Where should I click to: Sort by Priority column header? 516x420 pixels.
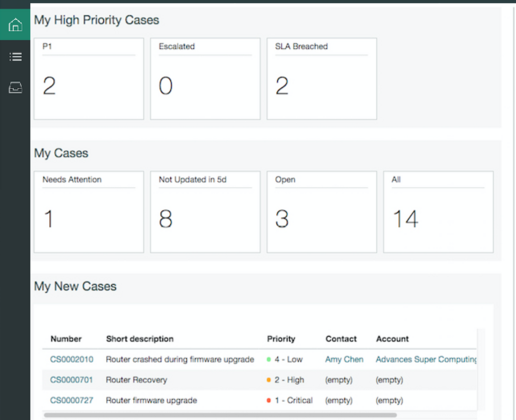(x=281, y=339)
